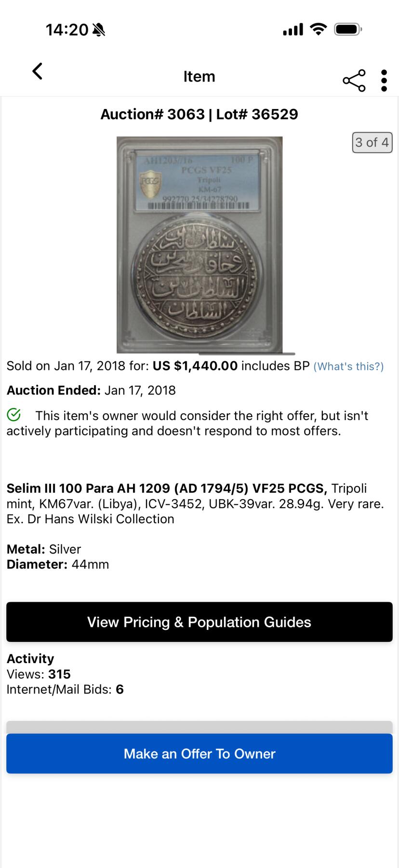Open the share icon

coord(354,81)
